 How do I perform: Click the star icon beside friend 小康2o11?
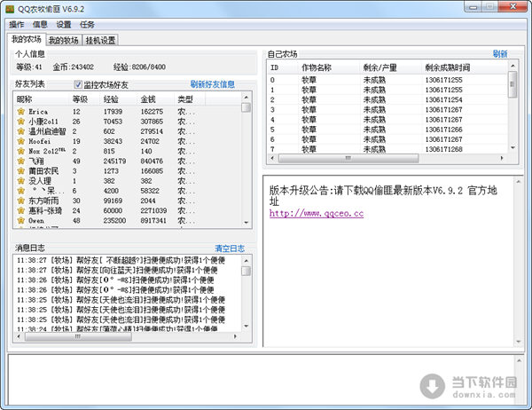(21, 122)
